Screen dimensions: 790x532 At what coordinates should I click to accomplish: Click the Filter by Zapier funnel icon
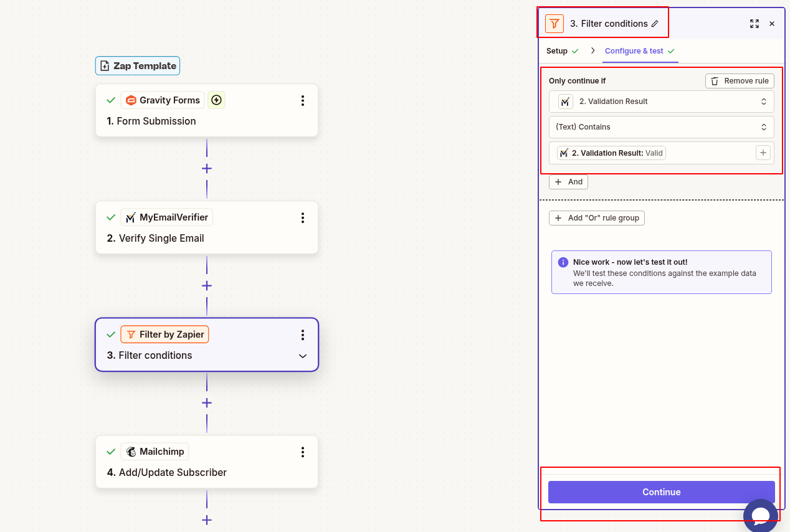(131, 334)
